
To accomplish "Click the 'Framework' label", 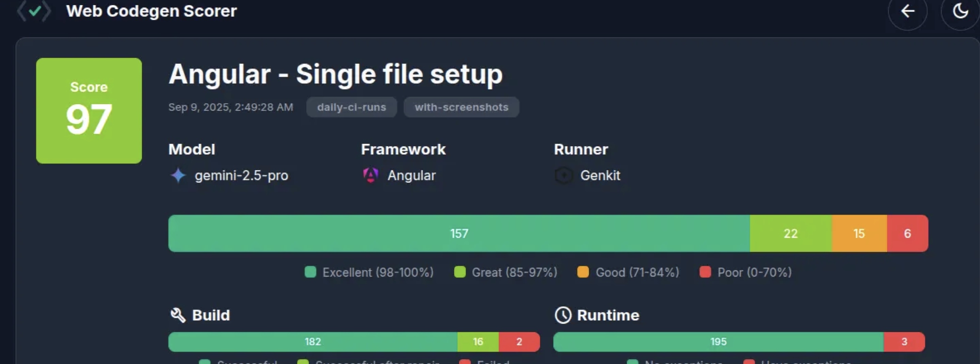I will 403,149.
